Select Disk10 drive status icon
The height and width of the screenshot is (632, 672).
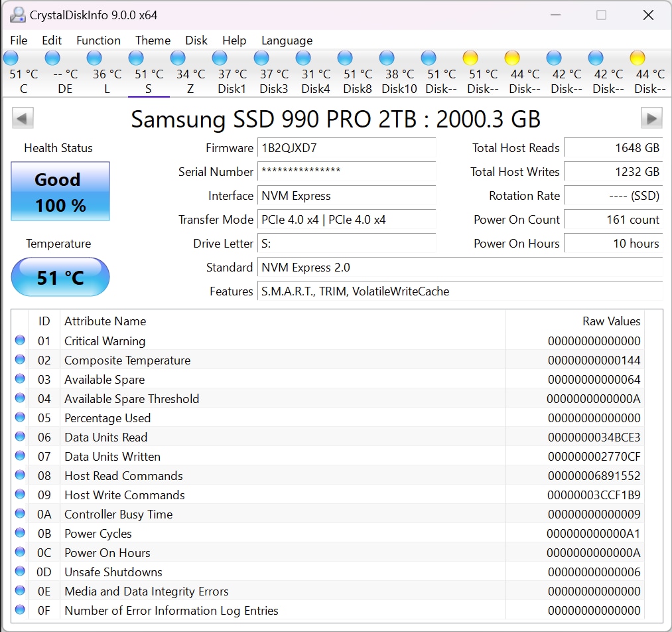(387, 58)
